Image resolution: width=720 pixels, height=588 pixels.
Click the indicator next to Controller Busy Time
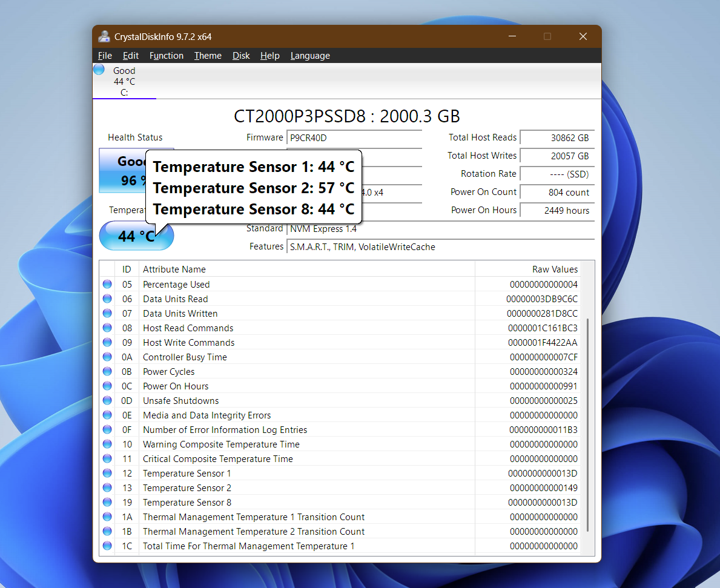[107, 356]
